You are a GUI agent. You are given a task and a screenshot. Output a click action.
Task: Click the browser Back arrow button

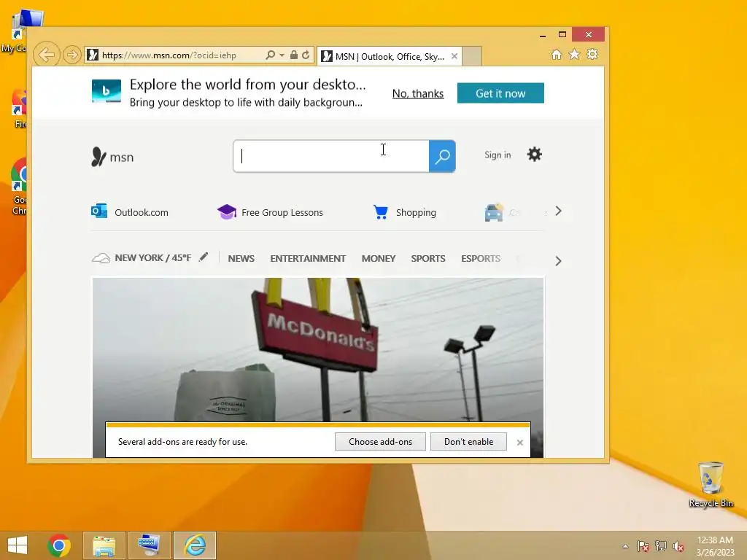pyautogui.click(x=47, y=55)
